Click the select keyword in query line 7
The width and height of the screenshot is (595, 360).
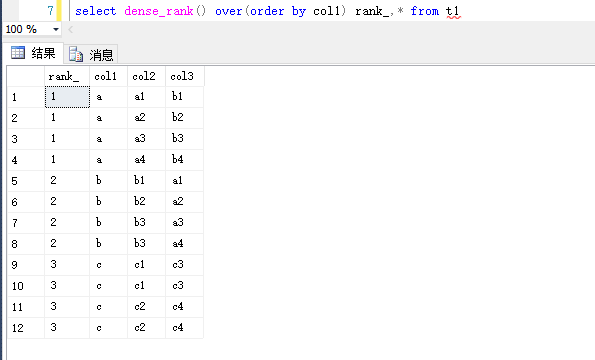96,11
